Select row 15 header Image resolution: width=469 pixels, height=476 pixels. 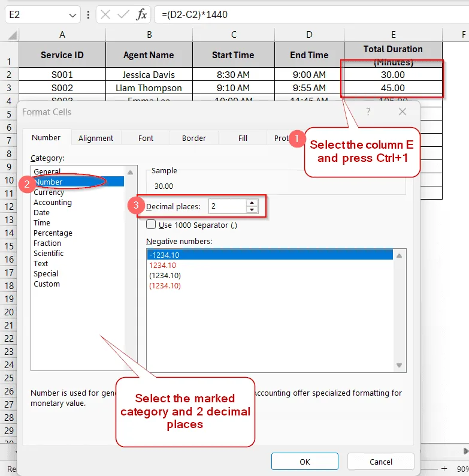point(9,246)
